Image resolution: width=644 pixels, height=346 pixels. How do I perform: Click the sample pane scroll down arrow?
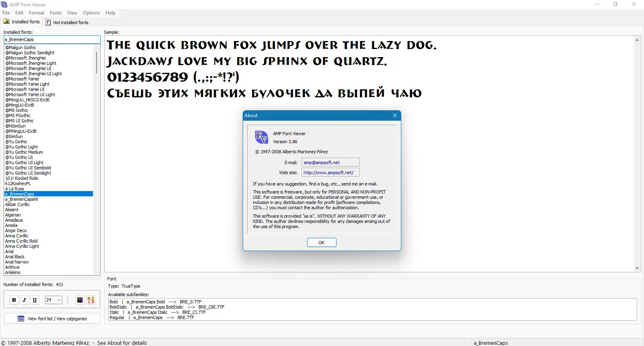(637, 268)
